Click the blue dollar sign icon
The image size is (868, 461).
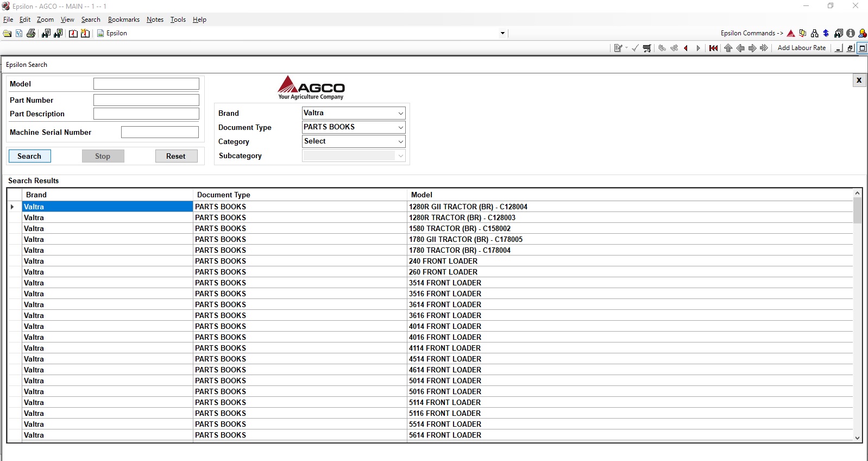tap(826, 33)
